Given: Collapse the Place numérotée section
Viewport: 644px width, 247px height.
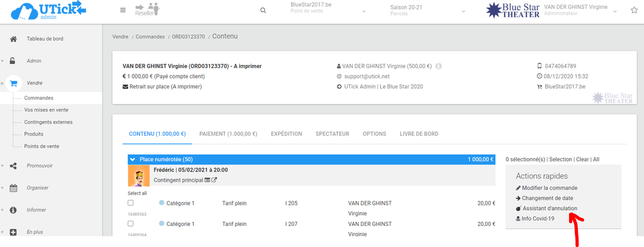Looking at the screenshot, I should [x=133, y=159].
